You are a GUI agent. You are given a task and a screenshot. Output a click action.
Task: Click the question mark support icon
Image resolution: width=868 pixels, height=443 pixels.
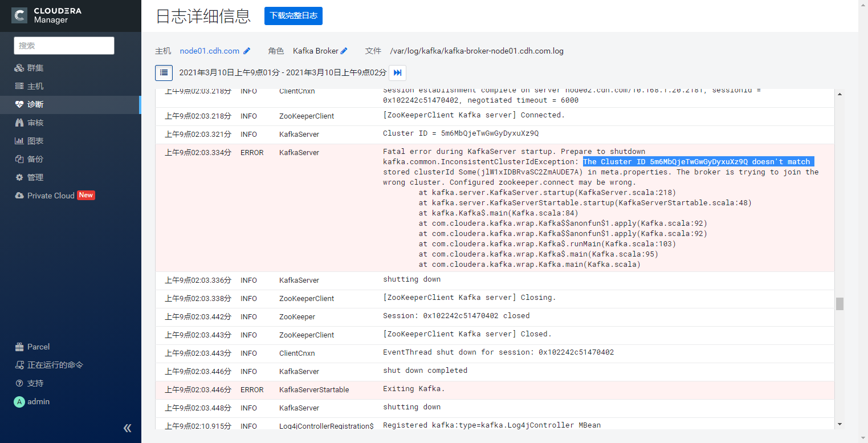(19, 383)
